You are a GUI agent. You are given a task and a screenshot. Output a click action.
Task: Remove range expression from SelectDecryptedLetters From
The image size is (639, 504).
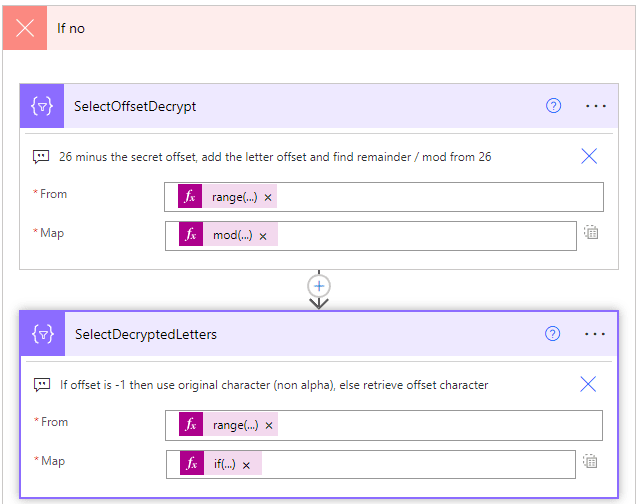point(269,425)
